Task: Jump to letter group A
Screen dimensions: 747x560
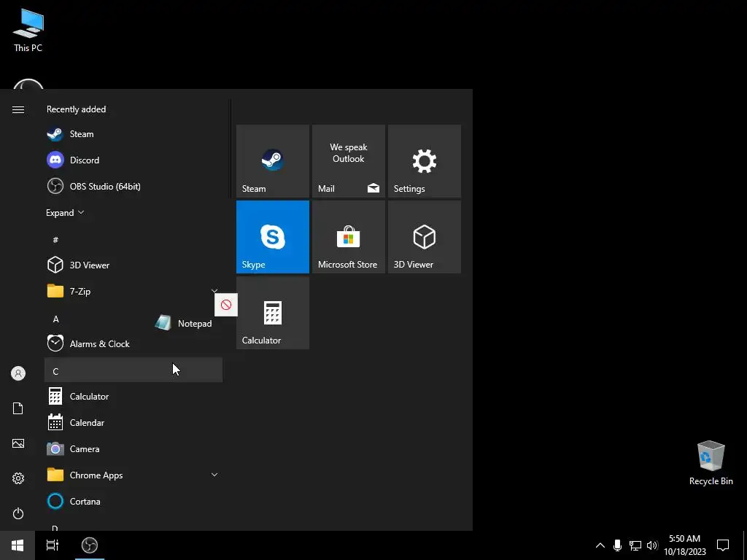Action: coord(55,319)
